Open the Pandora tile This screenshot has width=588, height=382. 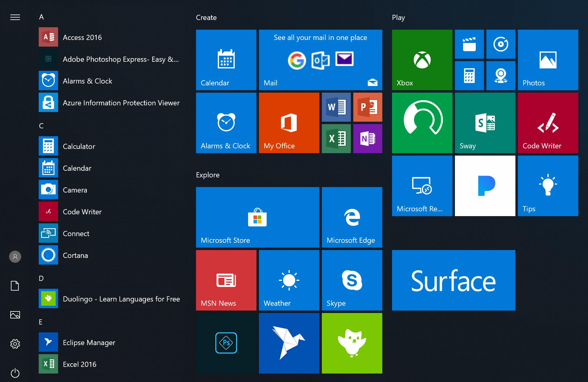pyautogui.click(x=485, y=186)
